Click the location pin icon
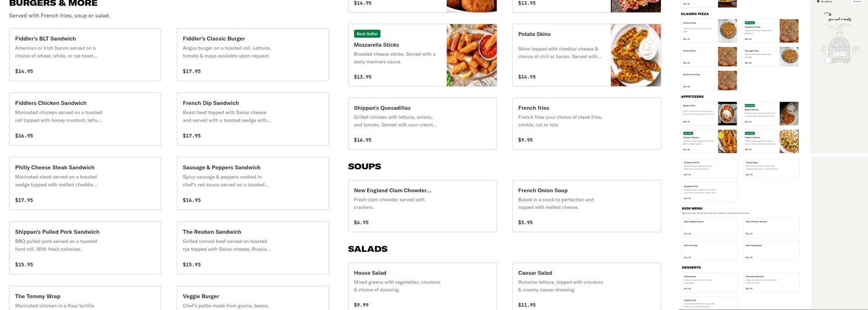 click(818, 1)
